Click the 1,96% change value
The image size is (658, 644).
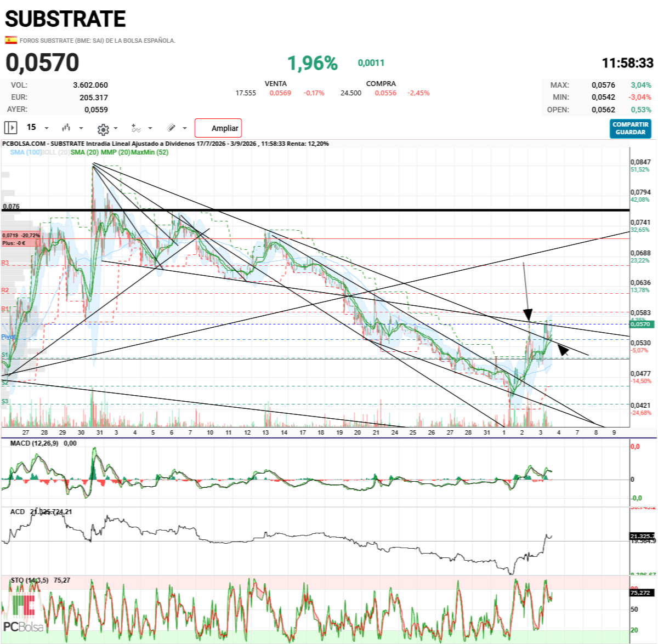(313, 63)
